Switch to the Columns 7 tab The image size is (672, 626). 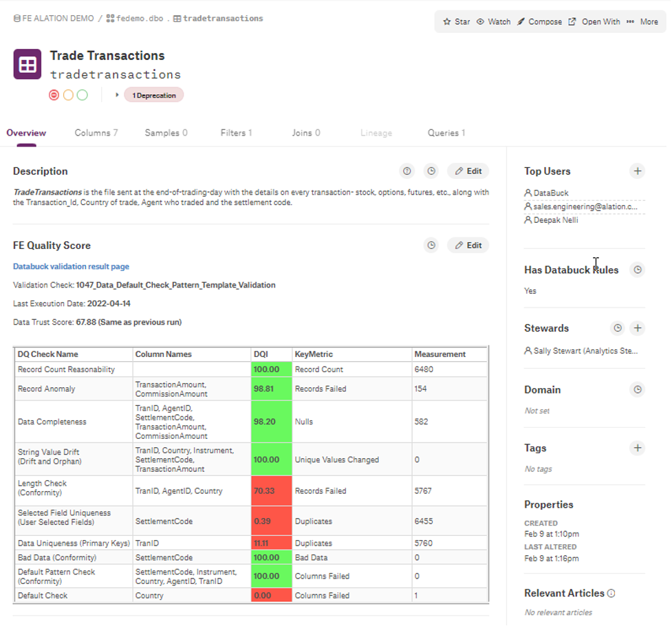[x=96, y=133]
